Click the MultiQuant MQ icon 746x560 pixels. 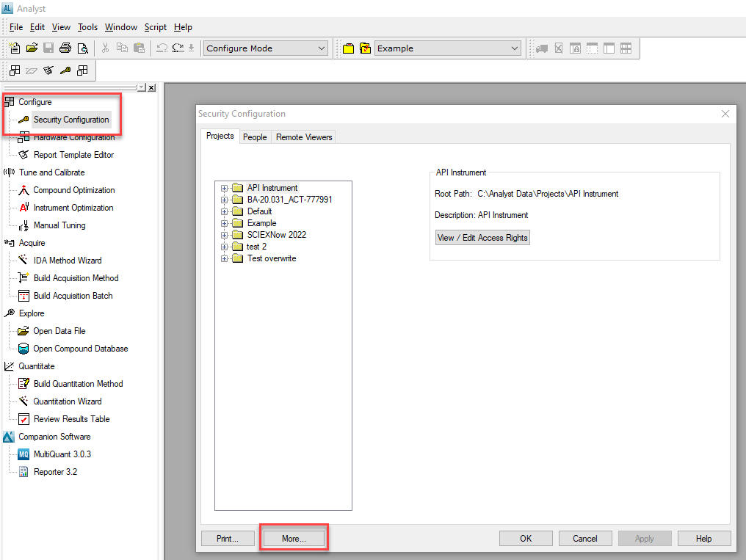pos(23,454)
